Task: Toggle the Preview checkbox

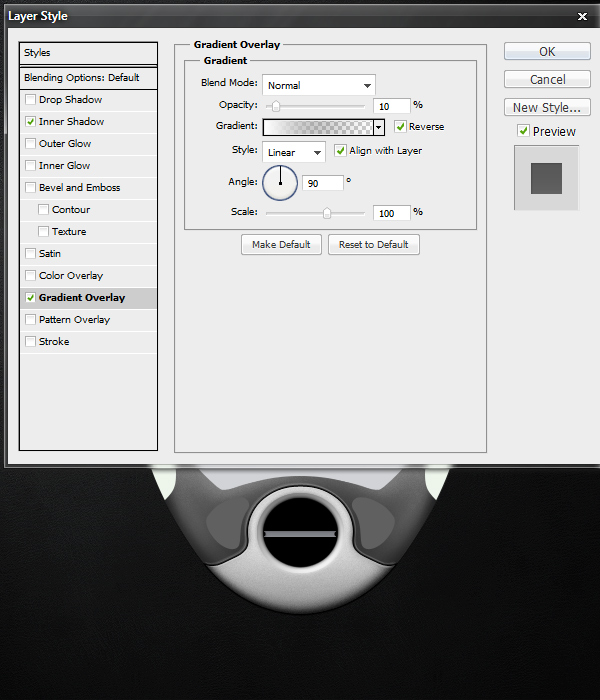Action: tap(523, 131)
